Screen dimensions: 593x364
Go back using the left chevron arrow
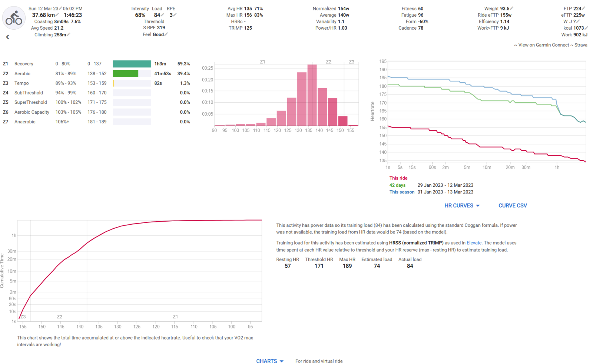[x=7, y=37]
